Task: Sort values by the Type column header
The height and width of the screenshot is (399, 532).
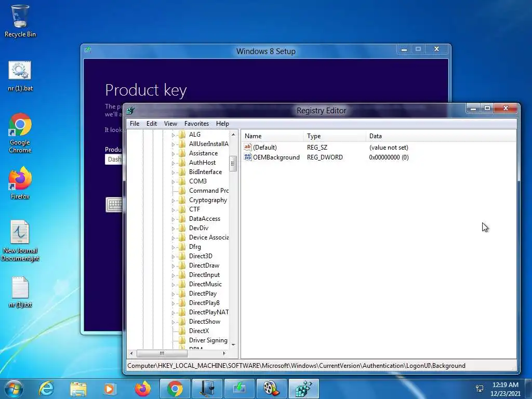Action: point(335,136)
